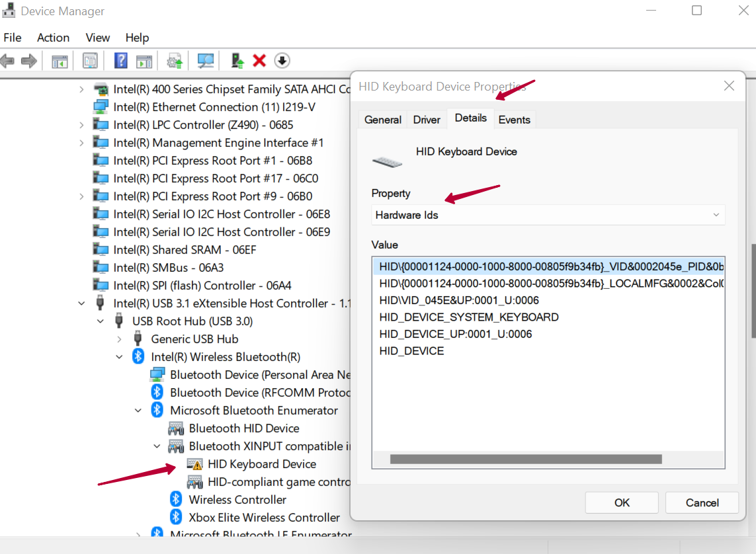Expand PCI Express Root Port #9 node
756x554 pixels.
81,196
